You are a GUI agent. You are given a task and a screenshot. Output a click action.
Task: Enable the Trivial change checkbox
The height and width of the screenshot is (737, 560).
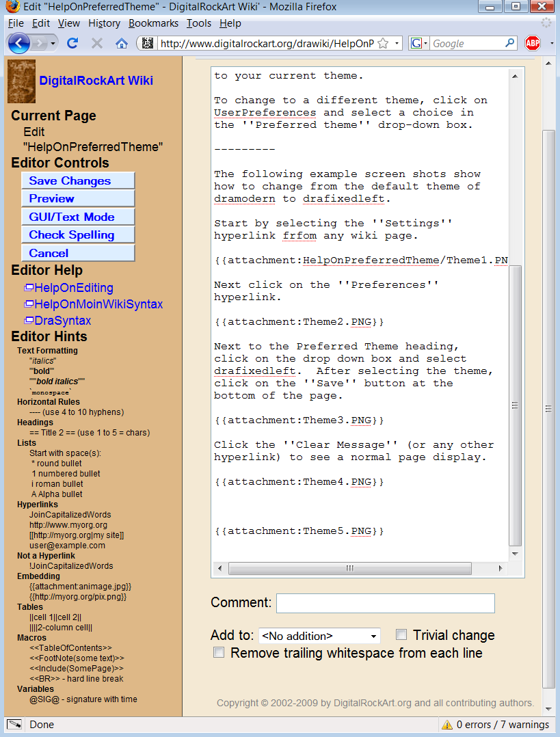[x=401, y=634]
